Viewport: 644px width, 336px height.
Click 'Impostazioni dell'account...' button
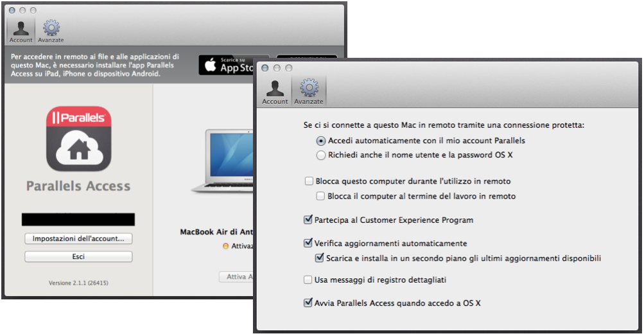click(78, 238)
